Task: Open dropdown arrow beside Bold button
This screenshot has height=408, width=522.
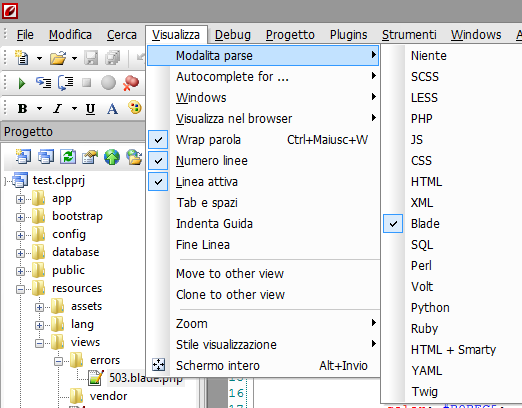Action: pos(39,109)
